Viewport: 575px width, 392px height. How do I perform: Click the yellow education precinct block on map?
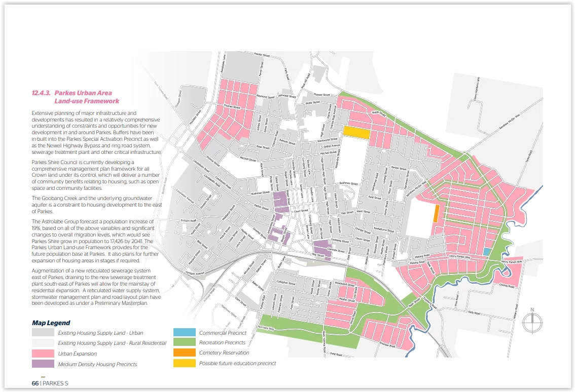tap(356, 131)
